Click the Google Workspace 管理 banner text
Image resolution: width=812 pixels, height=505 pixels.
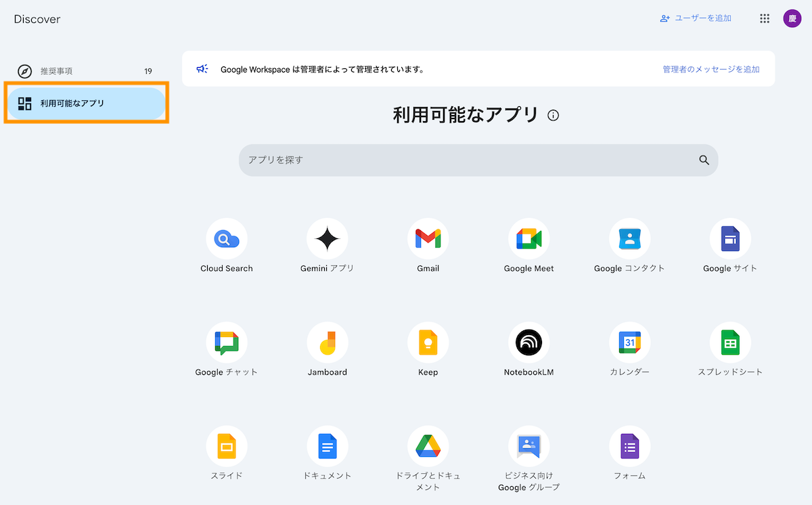[323, 69]
